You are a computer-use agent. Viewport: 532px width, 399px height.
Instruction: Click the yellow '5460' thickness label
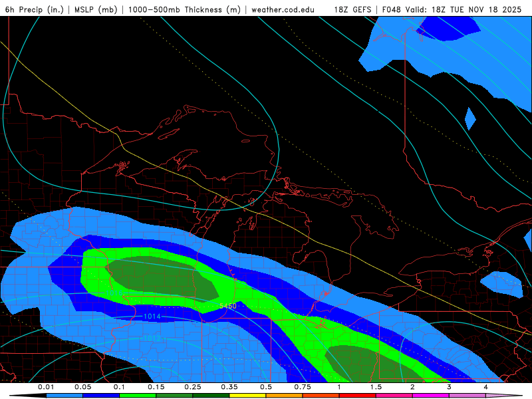(x=228, y=306)
